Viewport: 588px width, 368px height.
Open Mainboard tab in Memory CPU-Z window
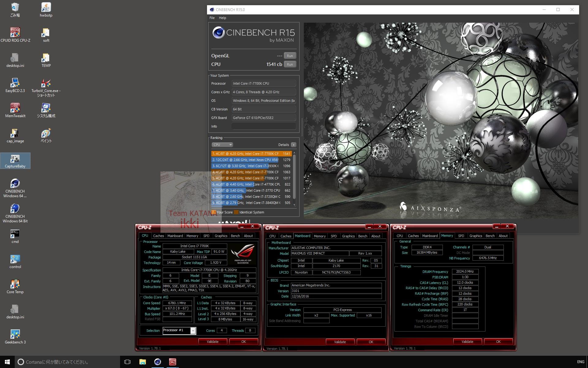430,236
